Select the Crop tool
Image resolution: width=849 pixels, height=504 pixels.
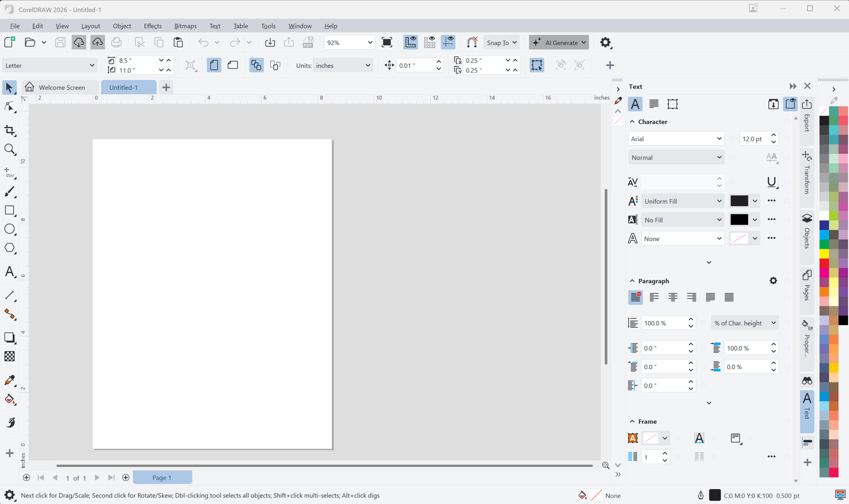(x=10, y=131)
